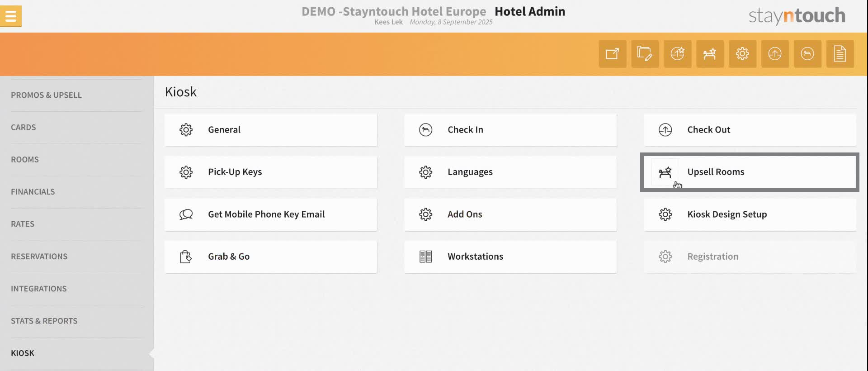Open the Languages settings
The height and width of the screenshot is (371, 868).
click(510, 172)
